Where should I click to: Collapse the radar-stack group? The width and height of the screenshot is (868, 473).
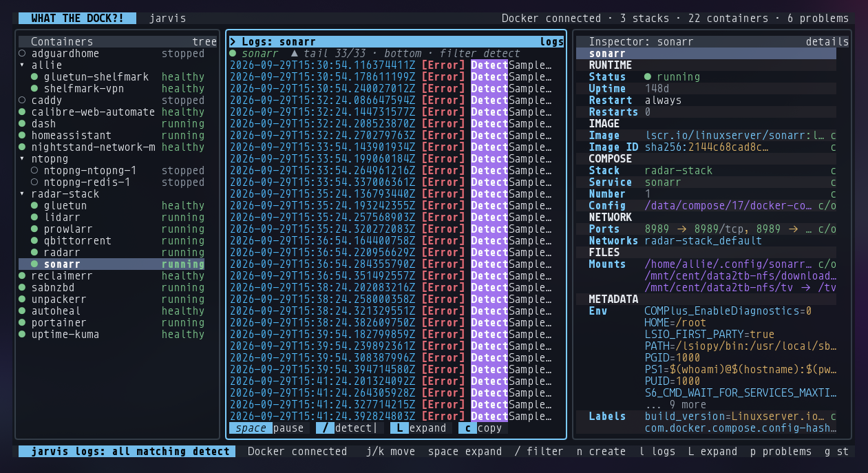tap(22, 194)
